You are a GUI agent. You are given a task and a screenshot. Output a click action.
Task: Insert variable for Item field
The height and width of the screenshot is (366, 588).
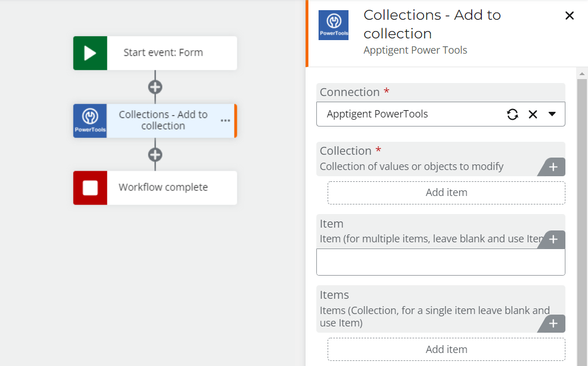click(553, 239)
